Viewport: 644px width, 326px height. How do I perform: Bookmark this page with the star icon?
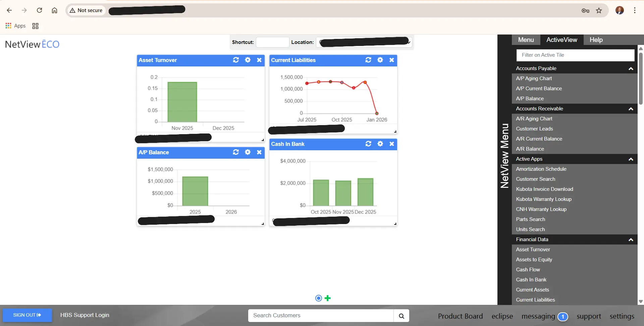pyautogui.click(x=599, y=10)
